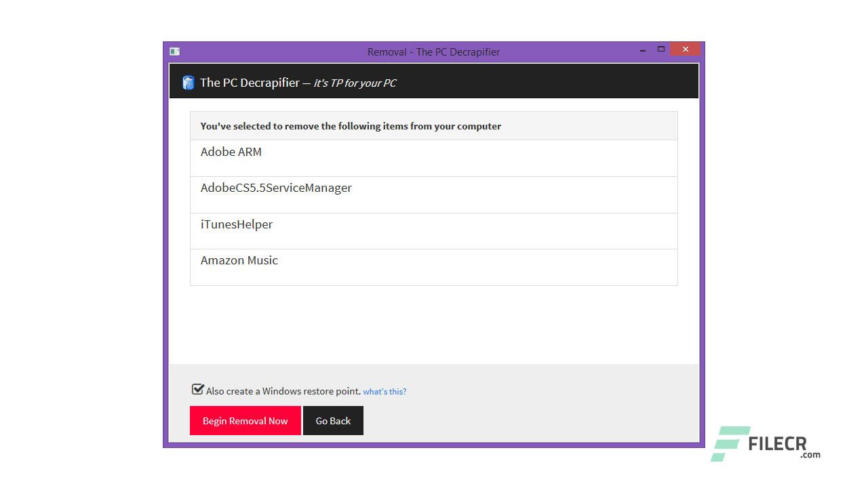Click the PC Decrapifier trash can logo
The width and height of the screenshot is (868, 488).
click(189, 83)
